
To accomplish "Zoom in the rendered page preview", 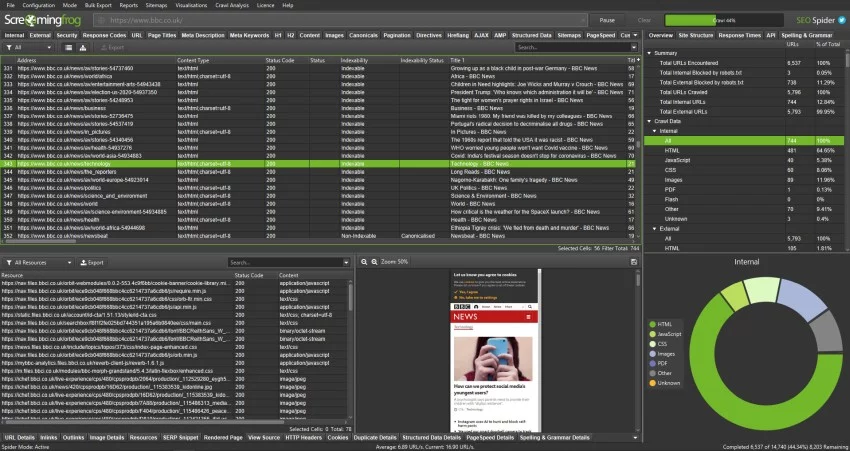I will pyautogui.click(x=374, y=262).
